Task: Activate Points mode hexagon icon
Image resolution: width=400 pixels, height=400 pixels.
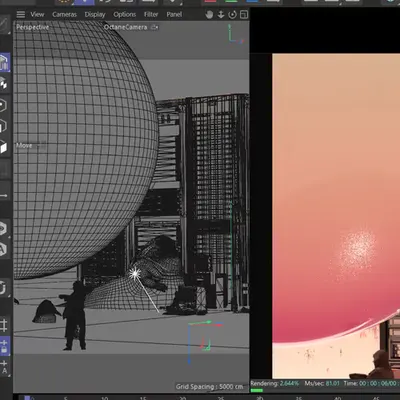Action: (3, 105)
